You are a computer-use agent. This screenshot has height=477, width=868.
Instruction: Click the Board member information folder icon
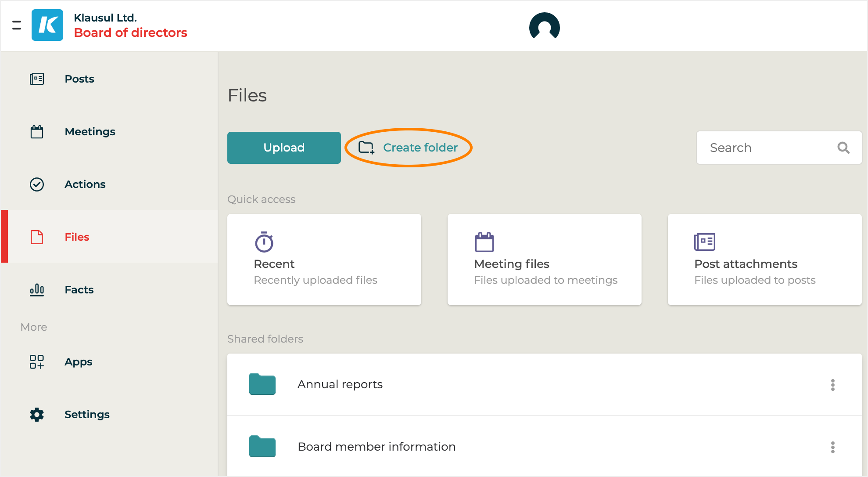(262, 447)
